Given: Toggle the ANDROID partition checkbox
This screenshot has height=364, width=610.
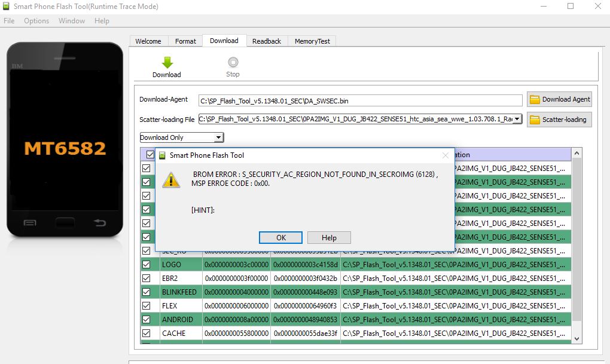Looking at the screenshot, I should [x=147, y=319].
